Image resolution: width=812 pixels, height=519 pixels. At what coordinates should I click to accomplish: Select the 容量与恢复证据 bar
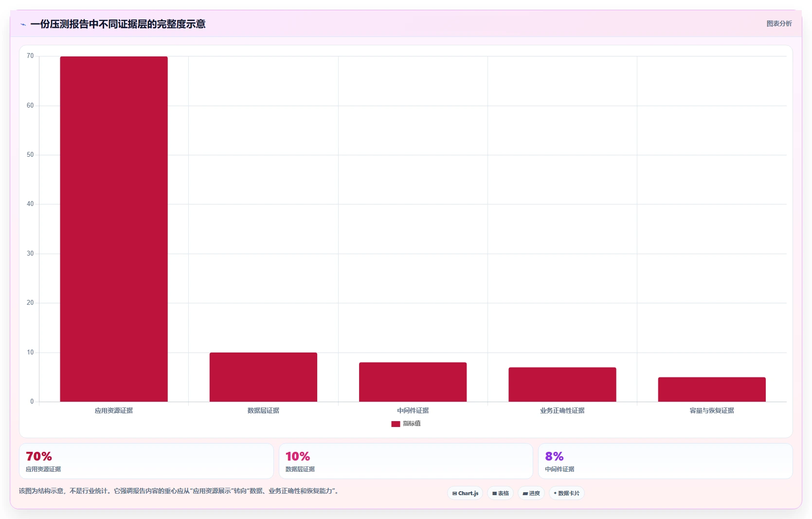point(712,389)
